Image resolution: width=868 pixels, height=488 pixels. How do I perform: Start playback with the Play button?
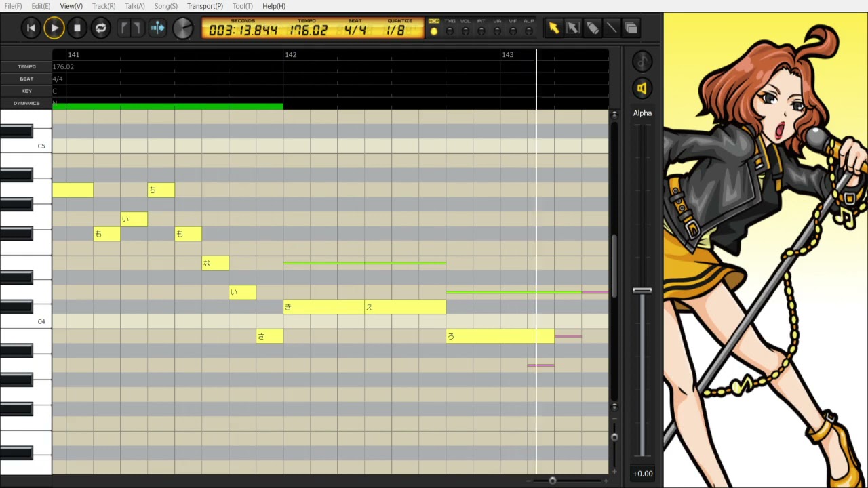pyautogui.click(x=54, y=28)
